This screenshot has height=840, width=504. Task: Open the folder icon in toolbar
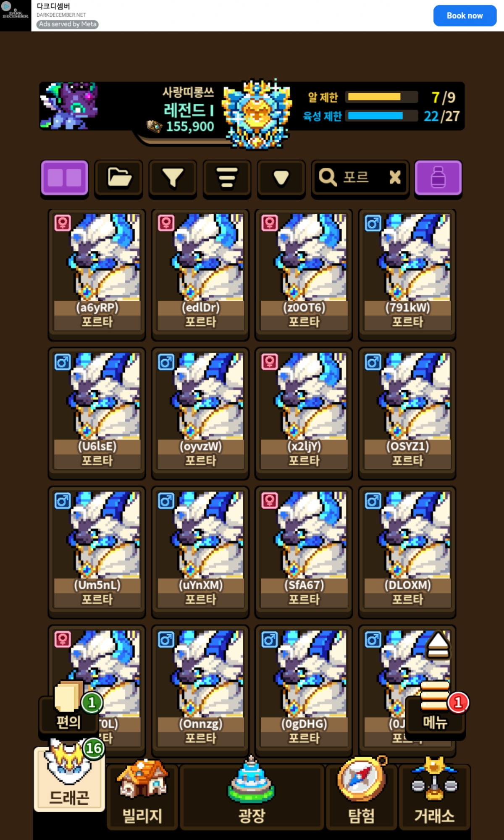[119, 178]
